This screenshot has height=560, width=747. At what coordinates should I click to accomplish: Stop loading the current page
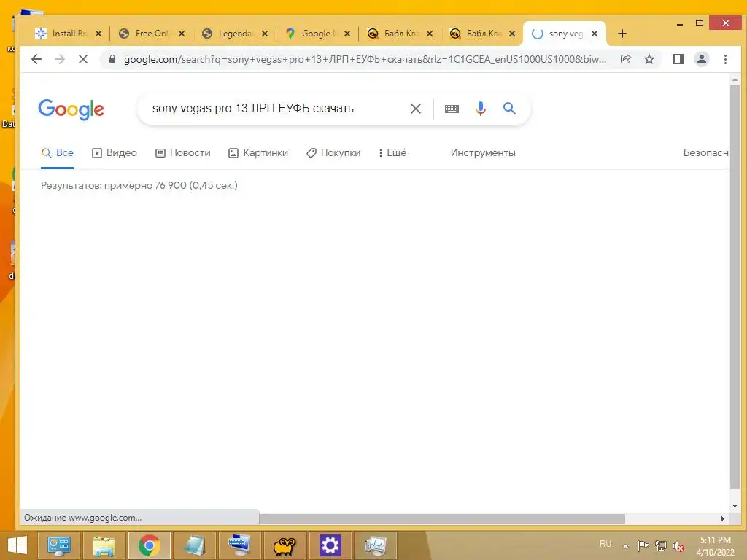[x=83, y=59]
